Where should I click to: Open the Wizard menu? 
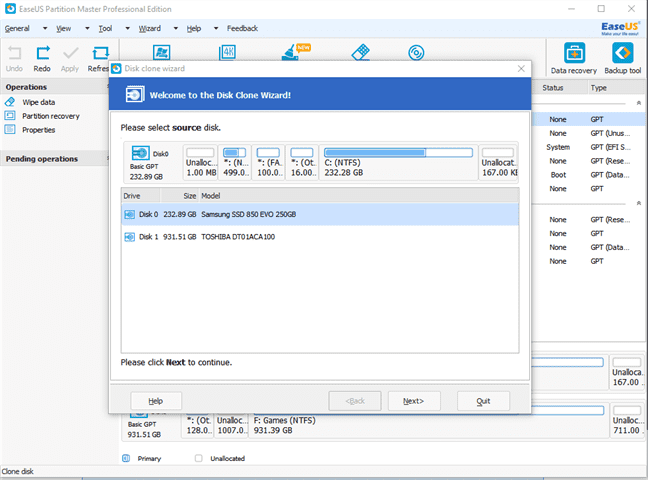[150, 29]
